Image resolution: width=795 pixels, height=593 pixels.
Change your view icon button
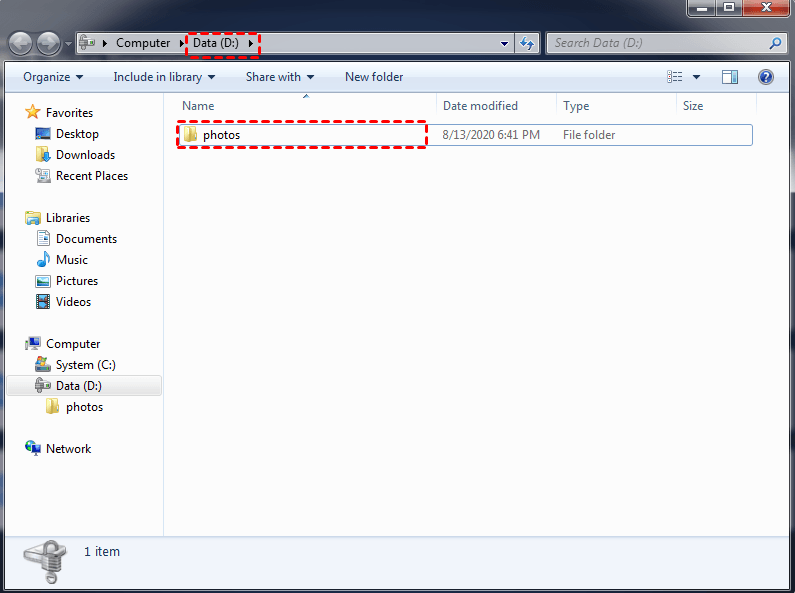click(674, 77)
